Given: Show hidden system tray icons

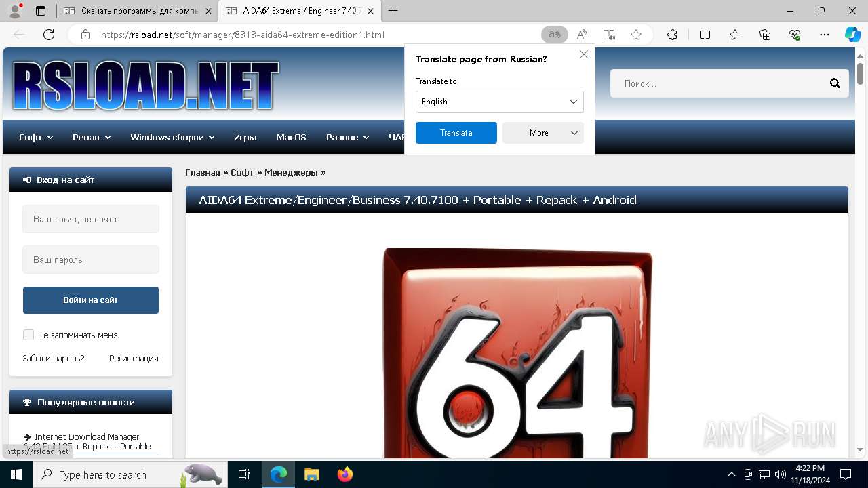Looking at the screenshot, I should pyautogui.click(x=731, y=474).
